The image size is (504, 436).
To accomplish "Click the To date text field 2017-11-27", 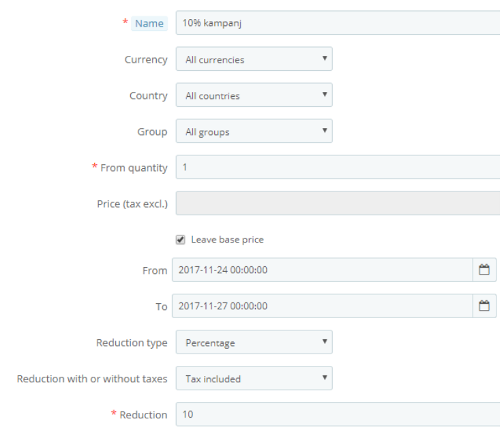I will pos(322,306).
